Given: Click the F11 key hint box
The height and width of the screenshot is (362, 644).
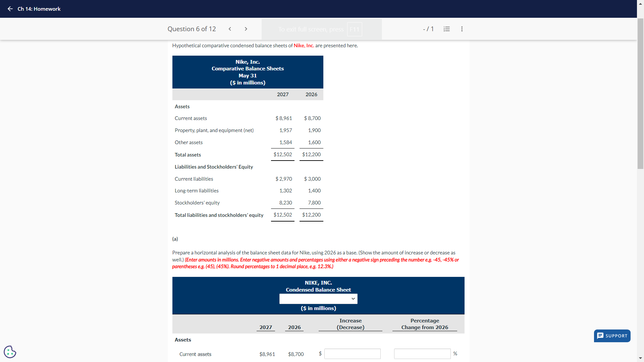Looking at the screenshot, I should pos(354,29).
